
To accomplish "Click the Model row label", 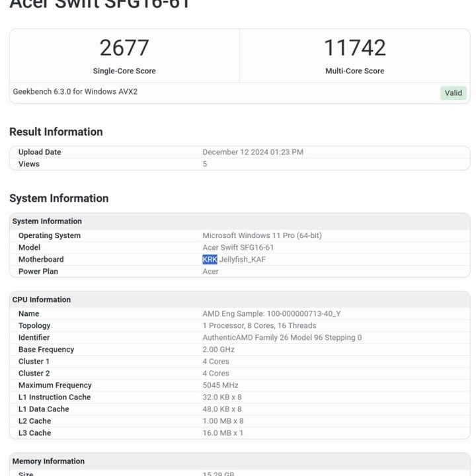I will pyautogui.click(x=29, y=247).
